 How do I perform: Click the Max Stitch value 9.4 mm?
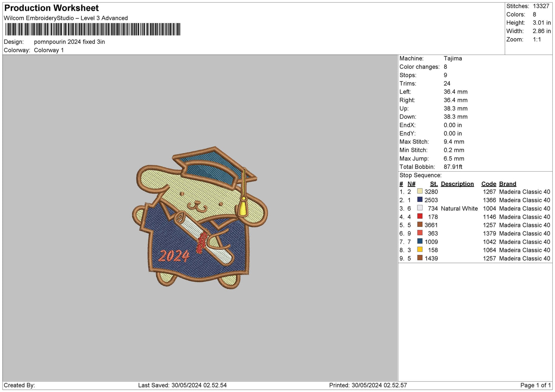click(x=454, y=142)
